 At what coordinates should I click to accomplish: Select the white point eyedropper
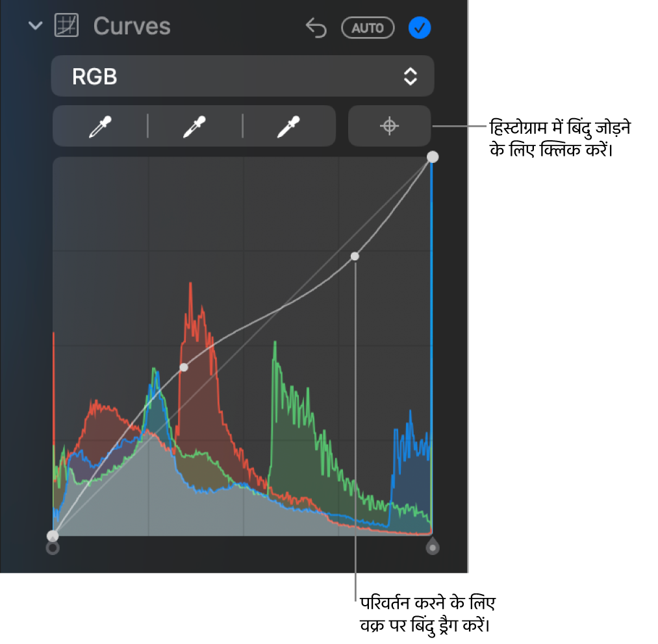pos(288,127)
